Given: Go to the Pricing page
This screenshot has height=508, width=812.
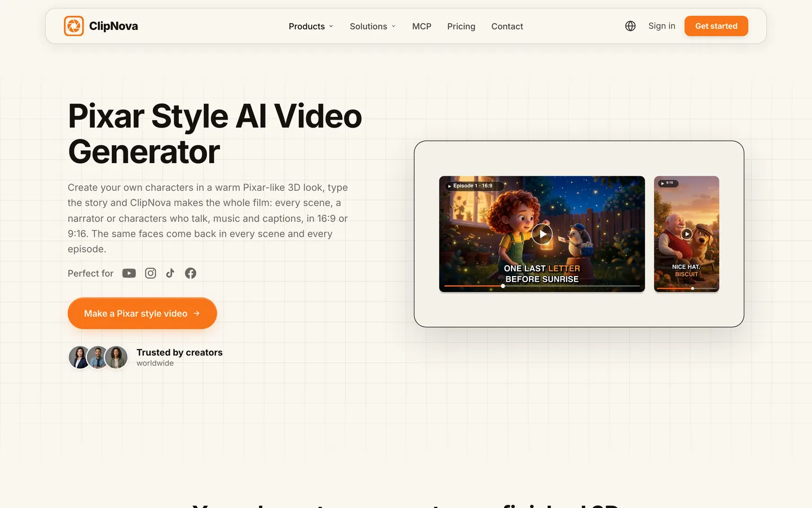Looking at the screenshot, I should 461,26.
